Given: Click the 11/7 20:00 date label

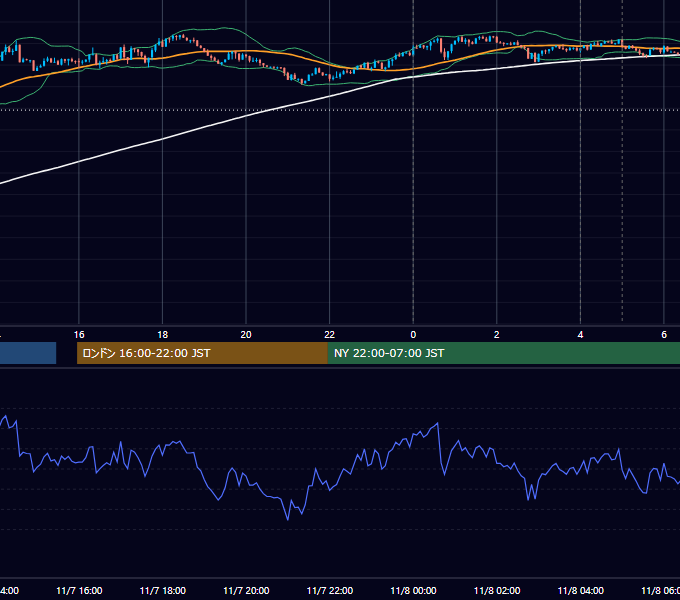Looking at the screenshot, I should pyautogui.click(x=246, y=590).
